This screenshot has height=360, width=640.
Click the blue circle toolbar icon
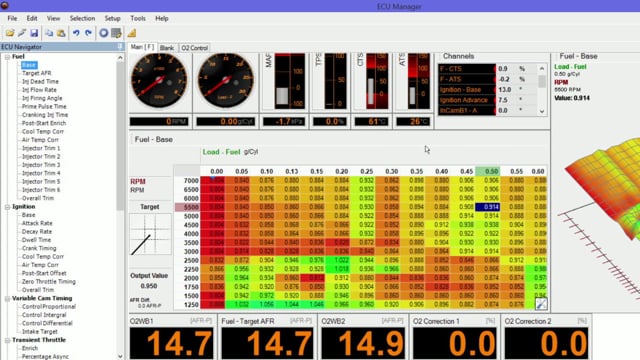104,33
